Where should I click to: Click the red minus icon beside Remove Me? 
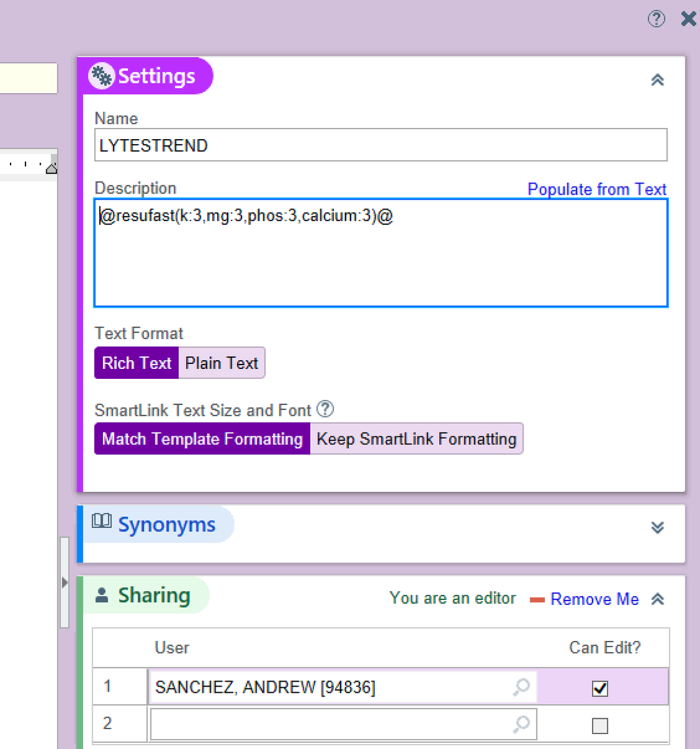(x=537, y=600)
